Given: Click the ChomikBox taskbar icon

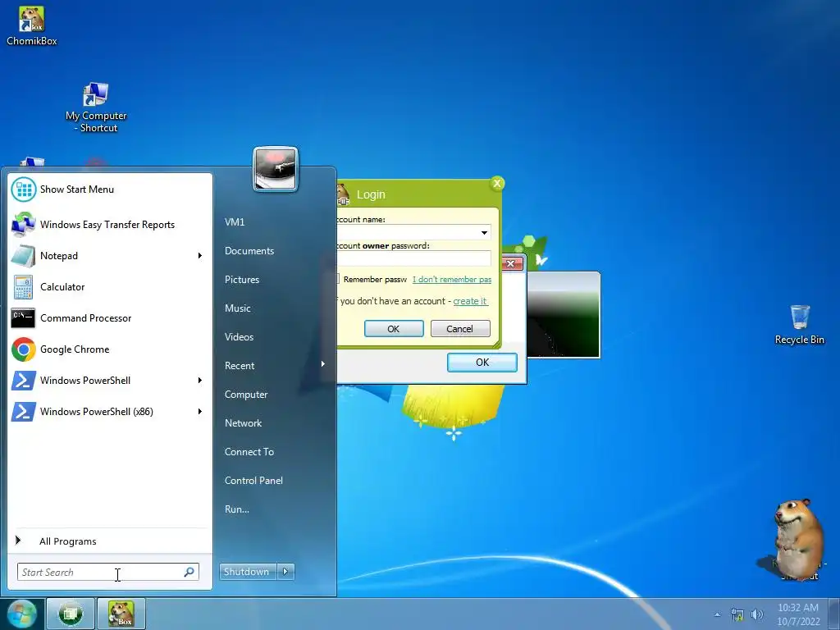Looking at the screenshot, I should click(x=121, y=614).
